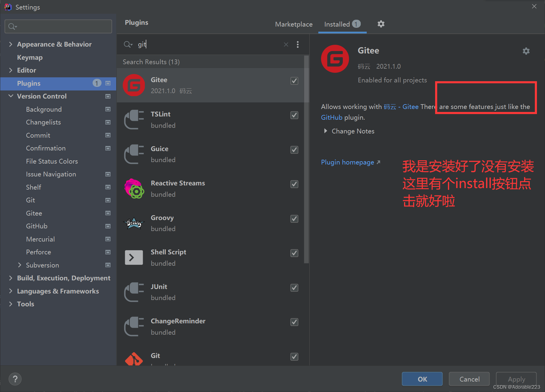Viewport: 545px width, 392px height.
Task: Click project-level icon beside Confirmation
Action: [x=108, y=148]
